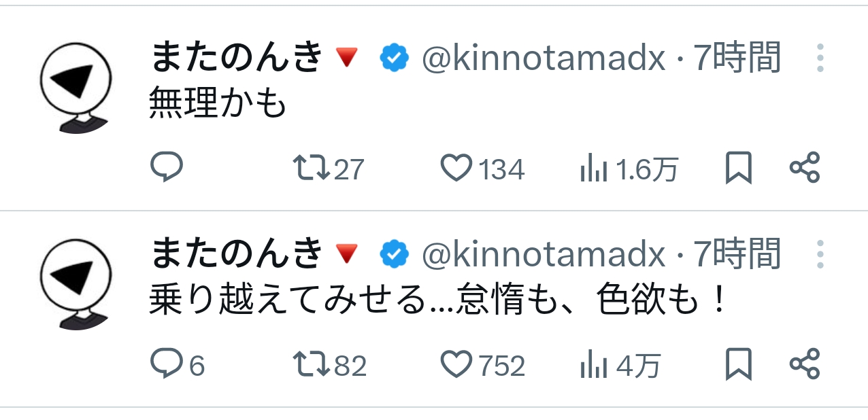View analytics showing 4万 views
The height and width of the screenshot is (420, 868).
pyautogui.click(x=593, y=366)
